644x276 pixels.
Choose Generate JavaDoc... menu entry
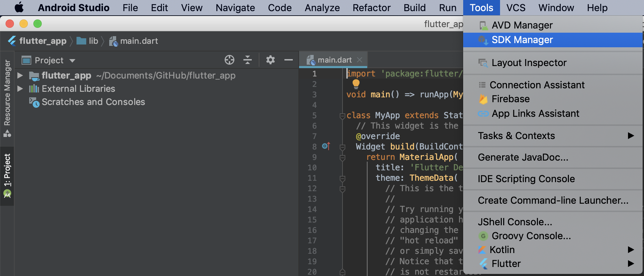pyautogui.click(x=553, y=157)
